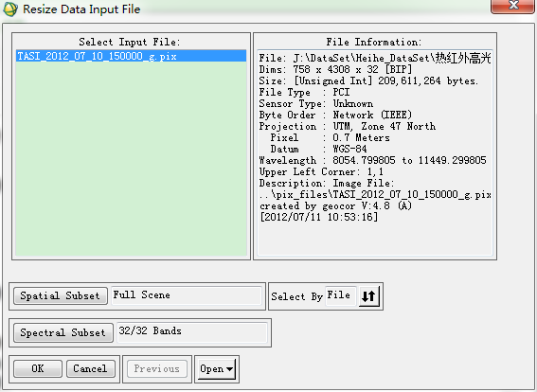Click the disabled Previous button
537x392 pixels.
(157, 368)
